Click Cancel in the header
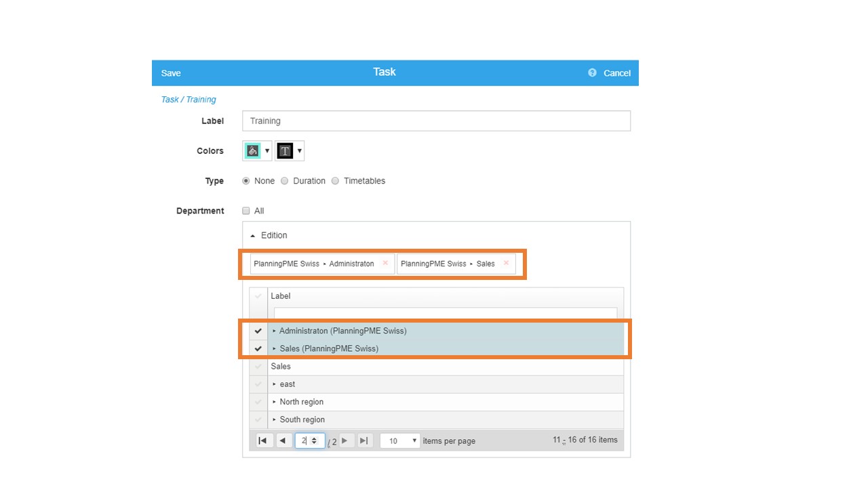 (616, 73)
